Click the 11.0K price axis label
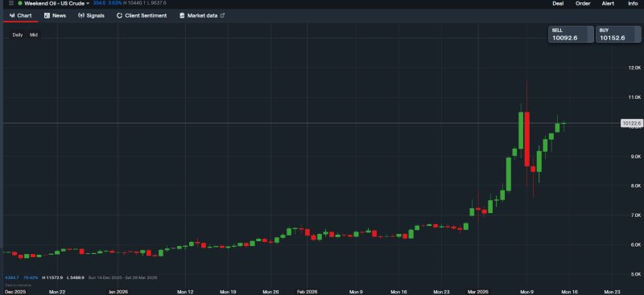 [x=634, y=97]
